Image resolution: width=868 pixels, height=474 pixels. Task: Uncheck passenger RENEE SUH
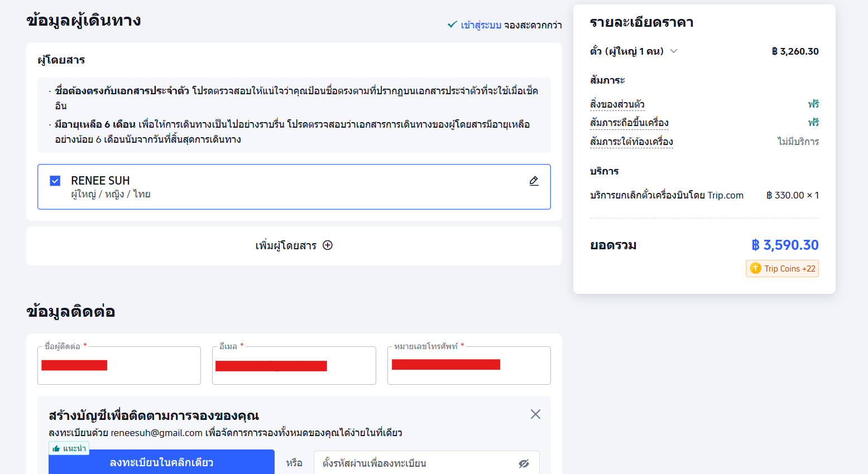55,181
